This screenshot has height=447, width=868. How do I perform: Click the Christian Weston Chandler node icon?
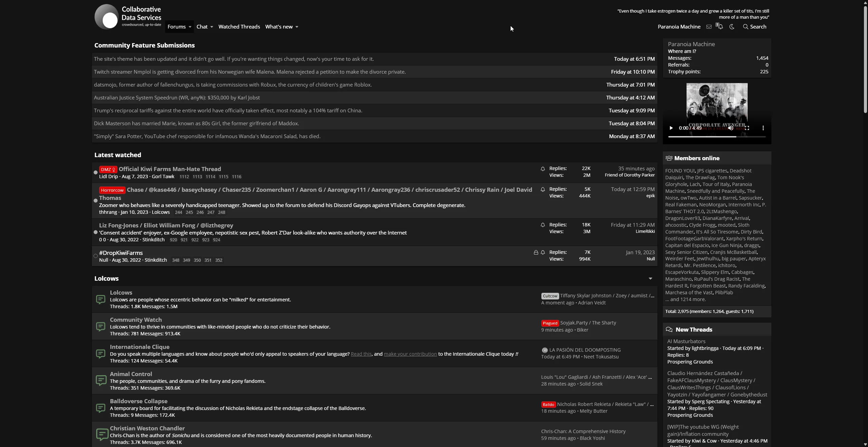coord(102,435)
